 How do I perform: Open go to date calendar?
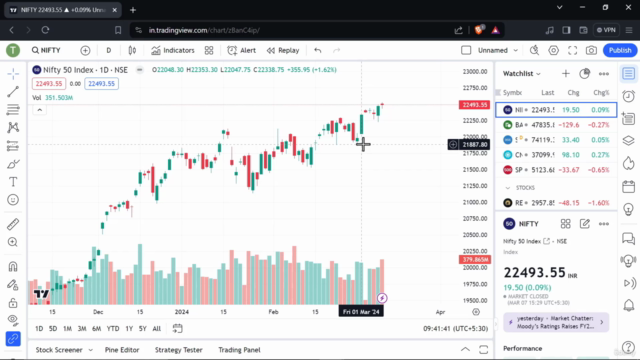(x=178, y=329)
